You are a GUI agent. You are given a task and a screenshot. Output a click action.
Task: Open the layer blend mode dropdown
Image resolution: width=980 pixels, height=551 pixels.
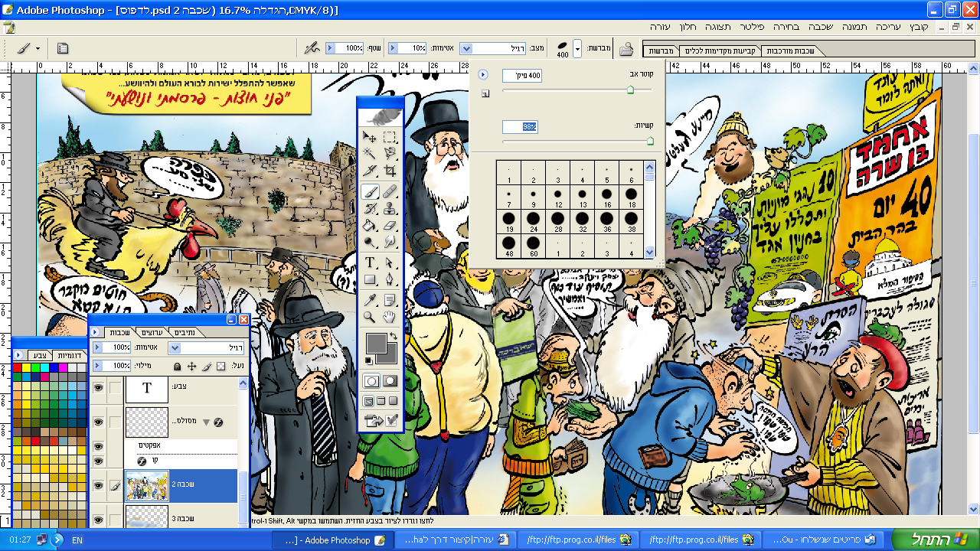click(x=175, y=347)
